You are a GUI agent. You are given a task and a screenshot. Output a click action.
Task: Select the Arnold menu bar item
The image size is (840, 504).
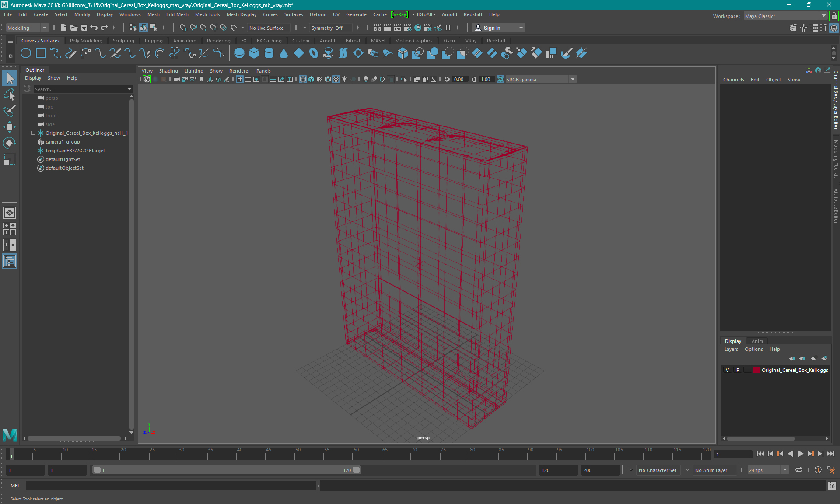pos(451,14)
